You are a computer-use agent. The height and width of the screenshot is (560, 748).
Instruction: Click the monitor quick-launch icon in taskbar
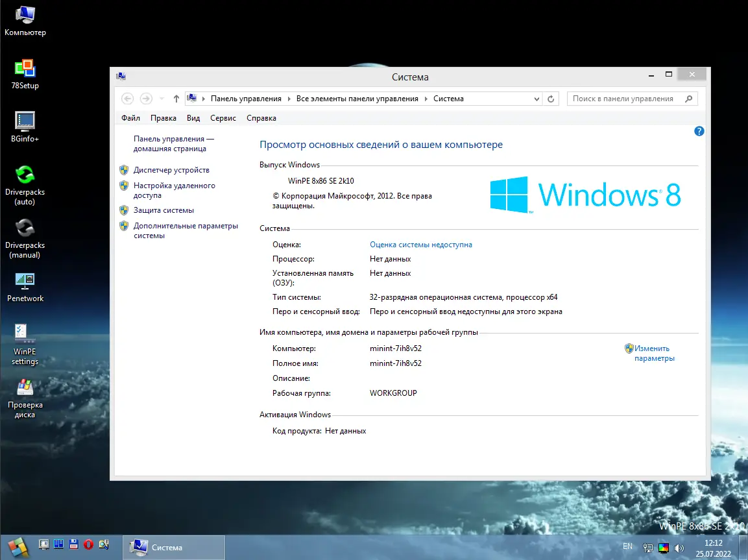pos(44,544)
